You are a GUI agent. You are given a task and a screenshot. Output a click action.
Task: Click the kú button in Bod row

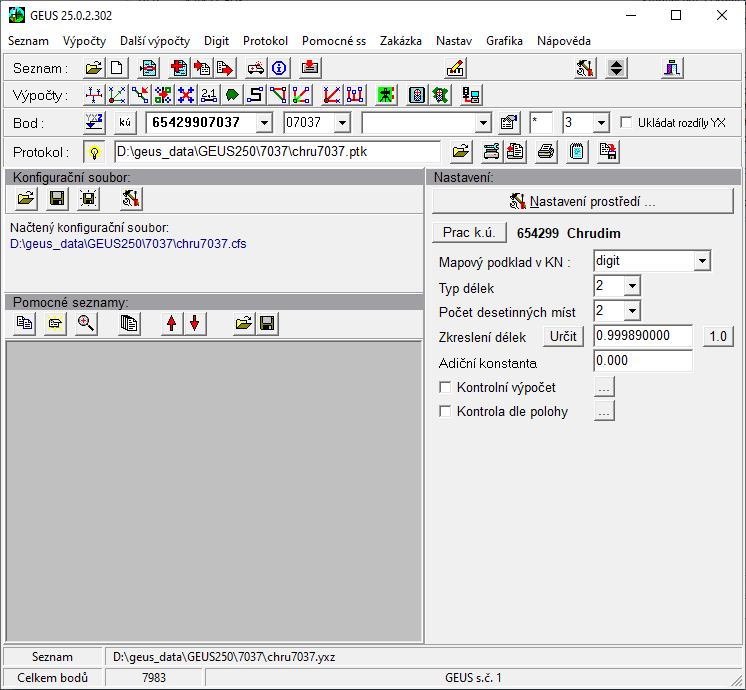click(125, 123)
